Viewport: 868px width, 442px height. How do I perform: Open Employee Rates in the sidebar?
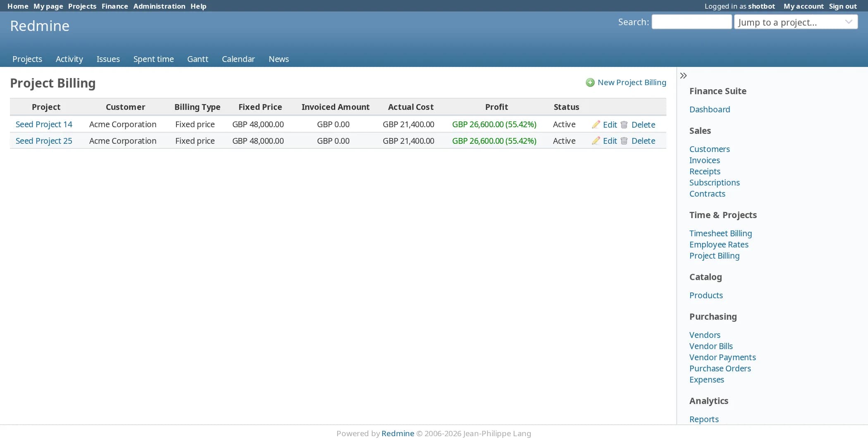click(x=719, y=245)
